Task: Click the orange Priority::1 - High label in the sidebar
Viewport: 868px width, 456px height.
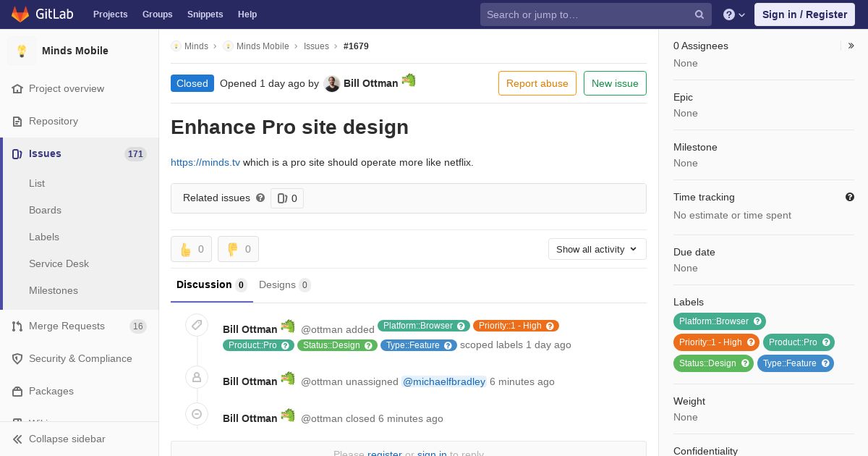Action: pos(716,342)
